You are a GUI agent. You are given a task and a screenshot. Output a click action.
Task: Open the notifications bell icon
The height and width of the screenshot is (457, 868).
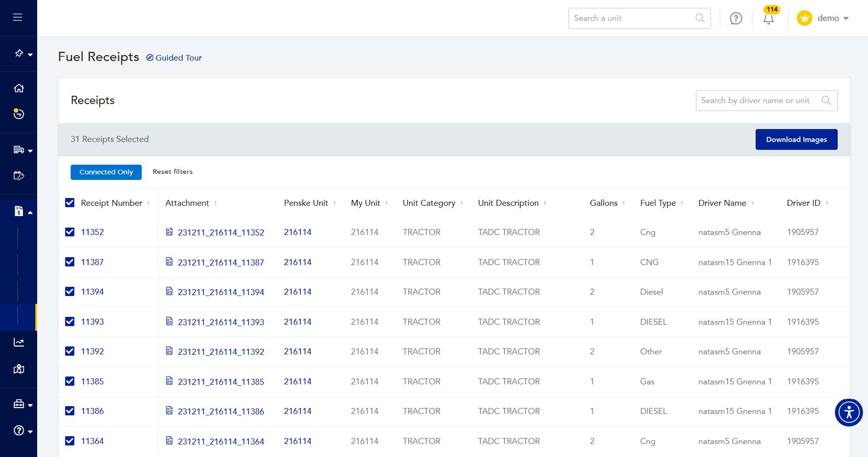[x=768, y=19]
